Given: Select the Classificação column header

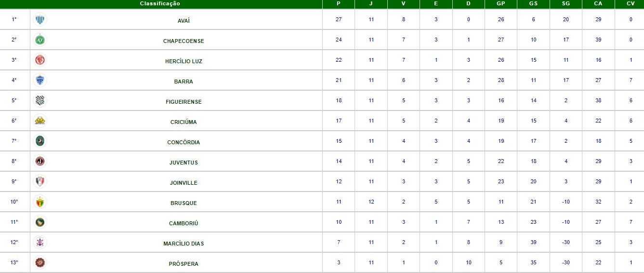Looking at the screenshot, I should [160, 4].
